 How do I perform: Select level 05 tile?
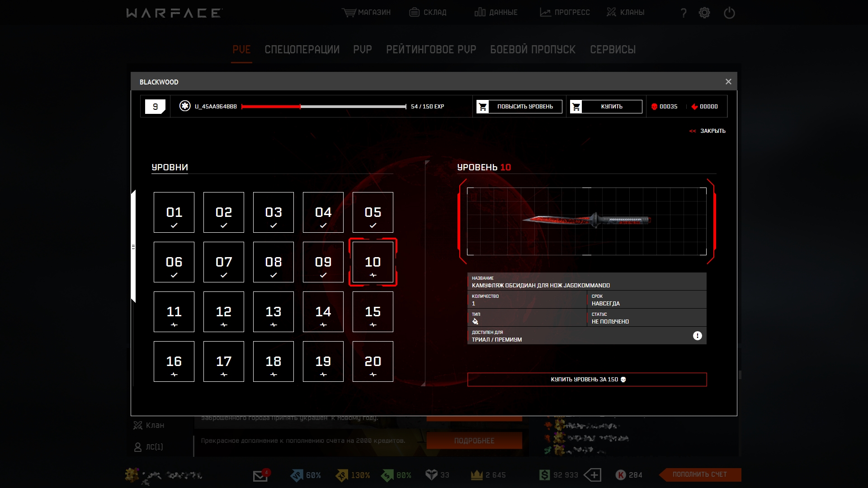click(x=373, y=212)
